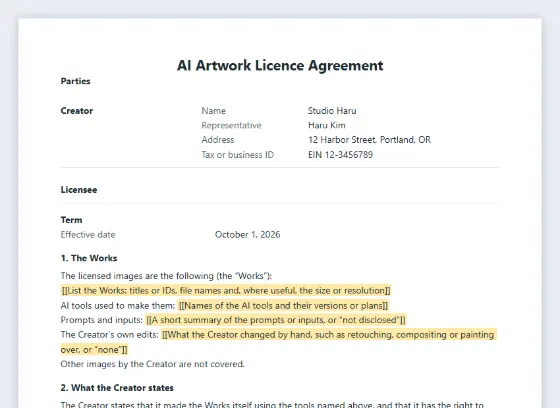Select the 'October 1, 2026' date value
The width and height of the screenshot is (560, 408).
[248, 235]
